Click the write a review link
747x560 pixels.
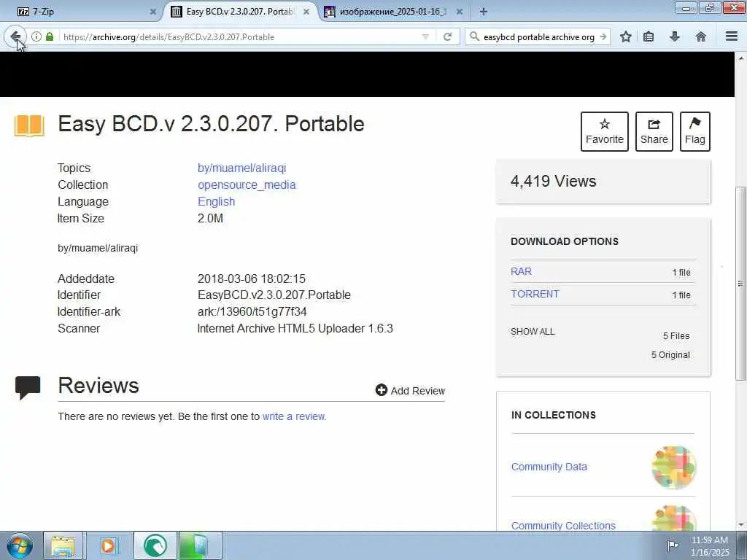[x=294, y=416]
